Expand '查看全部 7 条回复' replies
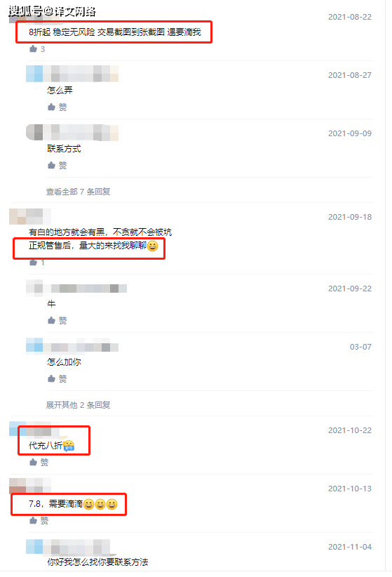The width and height of the screenshot is (392, 577). point(78,192)
